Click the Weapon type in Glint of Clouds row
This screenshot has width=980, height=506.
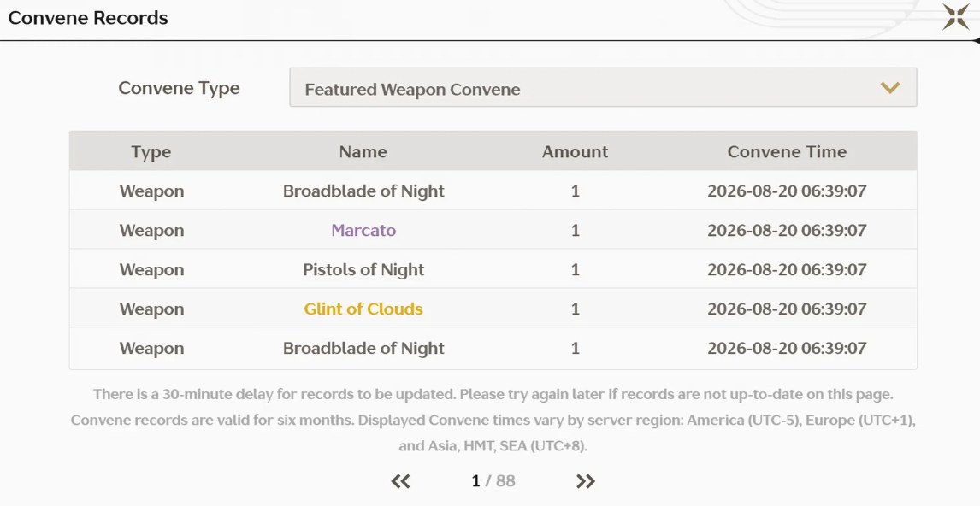(152, 309)
